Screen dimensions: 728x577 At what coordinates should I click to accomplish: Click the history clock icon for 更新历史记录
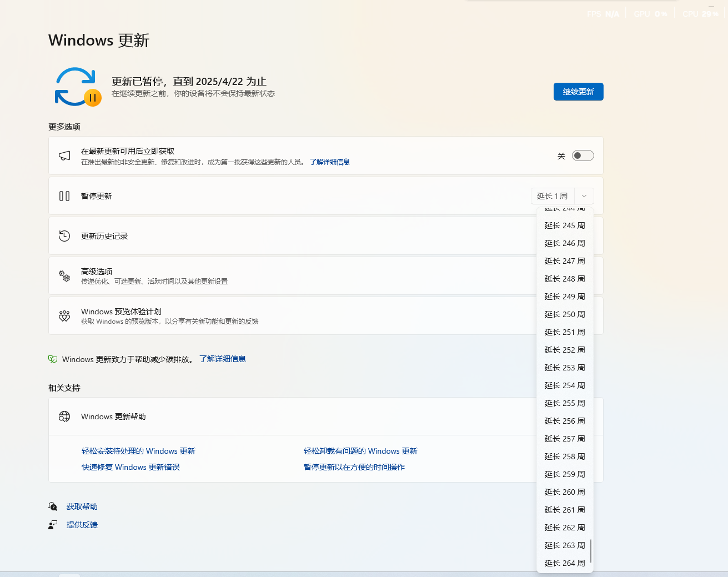tap(64, 236)
